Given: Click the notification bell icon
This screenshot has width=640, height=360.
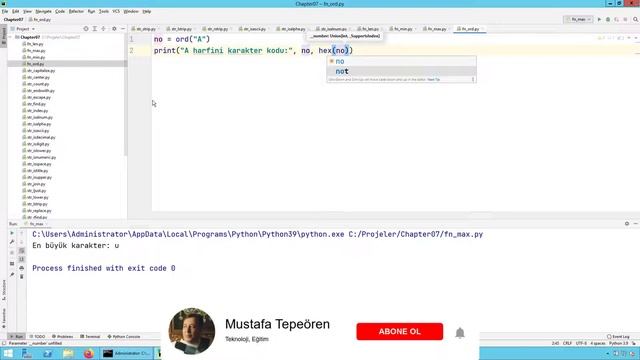Looking at the screenshot, I should coord(460,333).
